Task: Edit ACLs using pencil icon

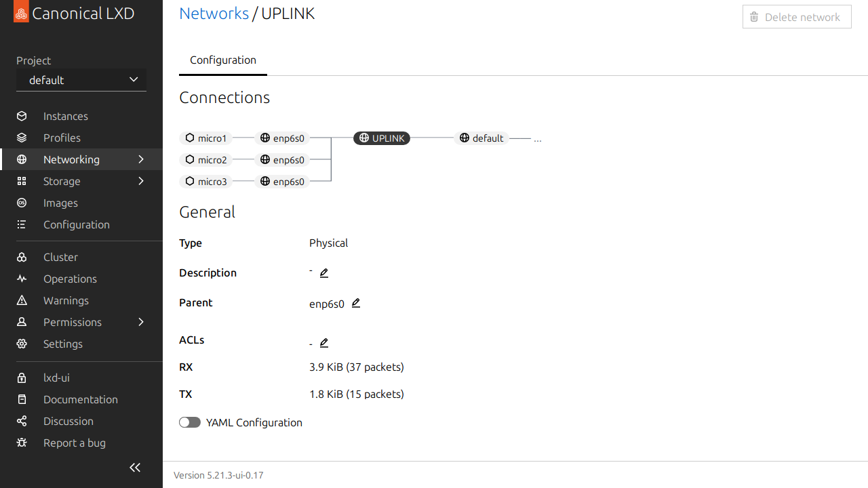Action: (x=324, y=343)
